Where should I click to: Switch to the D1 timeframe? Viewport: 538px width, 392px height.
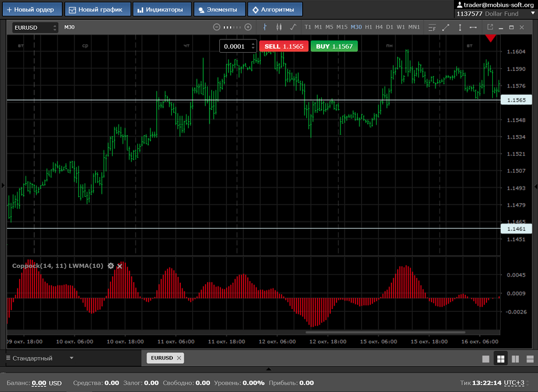pos(390,27)
